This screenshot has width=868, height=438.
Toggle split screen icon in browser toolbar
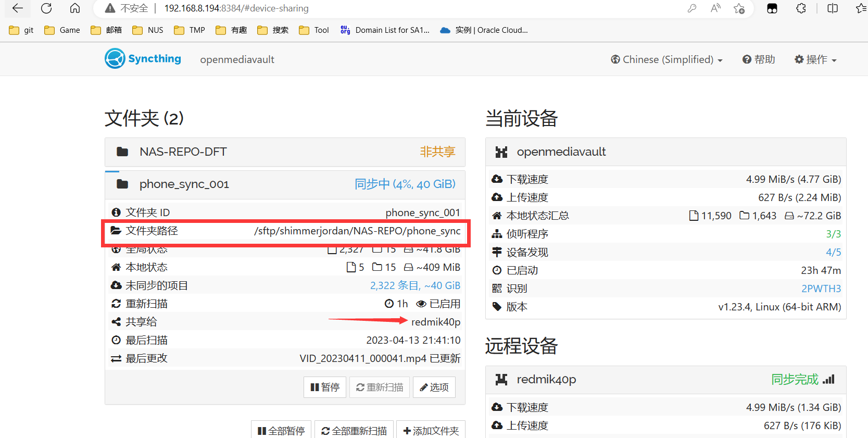833,8
